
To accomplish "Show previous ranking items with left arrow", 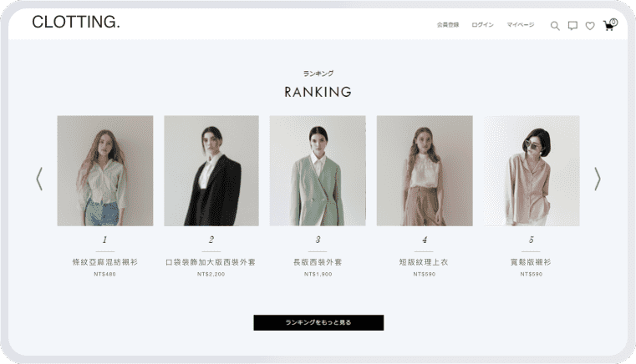I will point(39,179).
